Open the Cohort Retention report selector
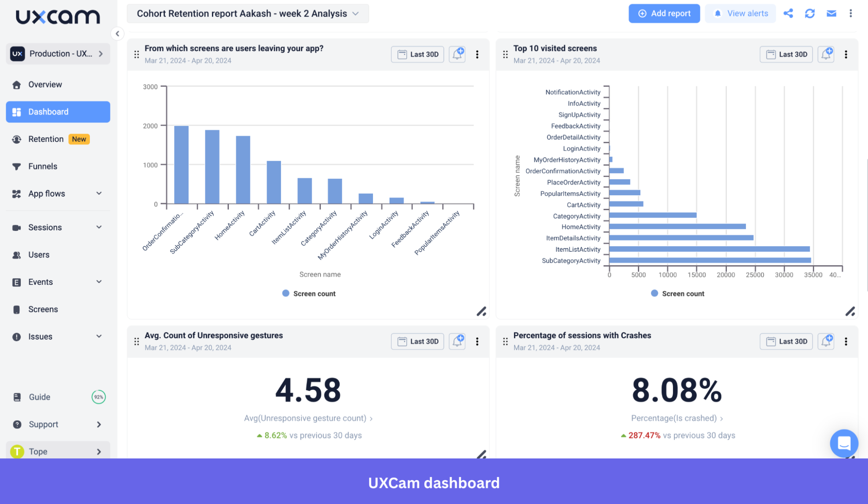The height and width of the screenshot is (504, 868). tap(248, 13)
